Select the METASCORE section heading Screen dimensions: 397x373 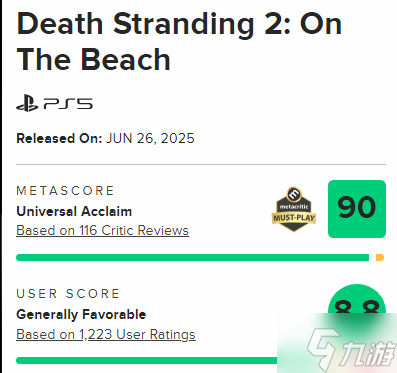[x=65, y=191]
